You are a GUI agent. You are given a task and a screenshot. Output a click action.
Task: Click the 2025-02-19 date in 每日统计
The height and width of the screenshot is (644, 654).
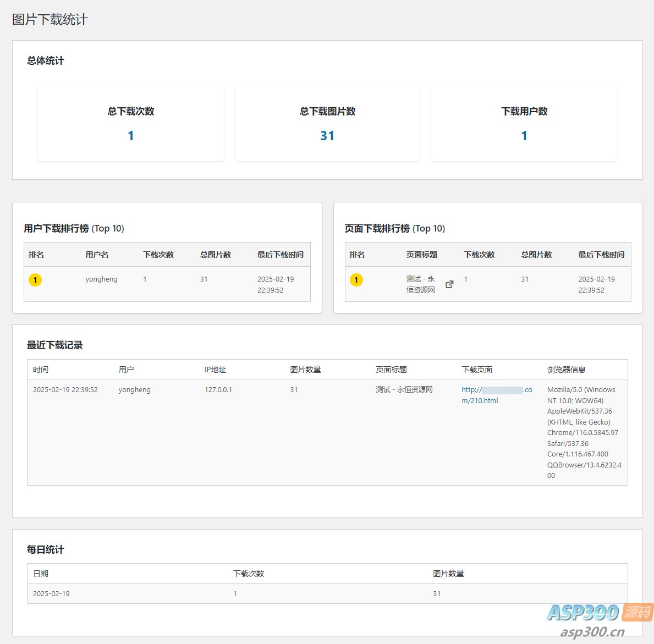[51, 594]
